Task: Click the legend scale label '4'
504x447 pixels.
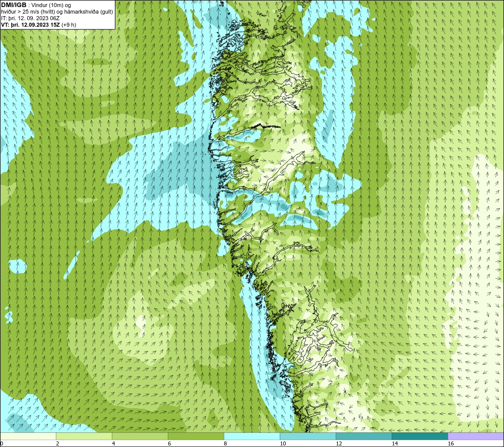Action: (113, 444)
